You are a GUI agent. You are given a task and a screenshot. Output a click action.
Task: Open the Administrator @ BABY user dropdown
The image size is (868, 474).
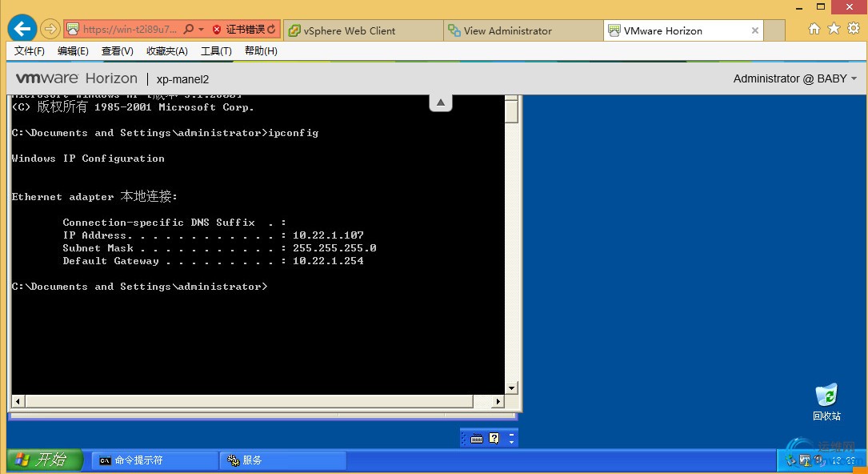tap(795, 78)
